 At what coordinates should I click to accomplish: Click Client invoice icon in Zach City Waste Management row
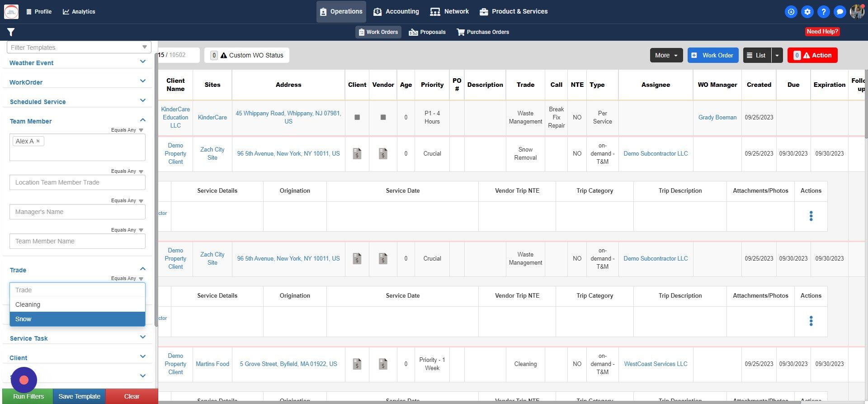point(357,258)
